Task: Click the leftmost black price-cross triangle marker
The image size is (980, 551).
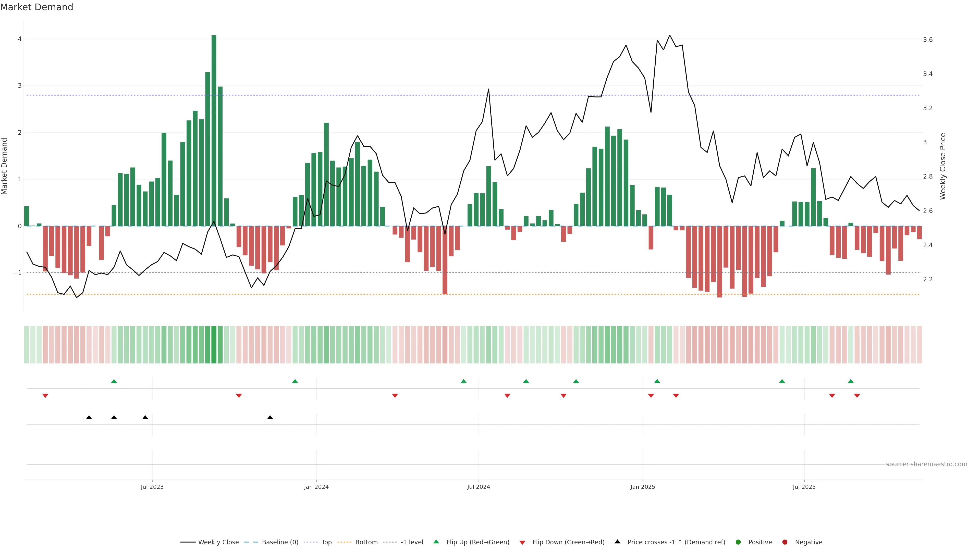Action: (x=89, y=418)
